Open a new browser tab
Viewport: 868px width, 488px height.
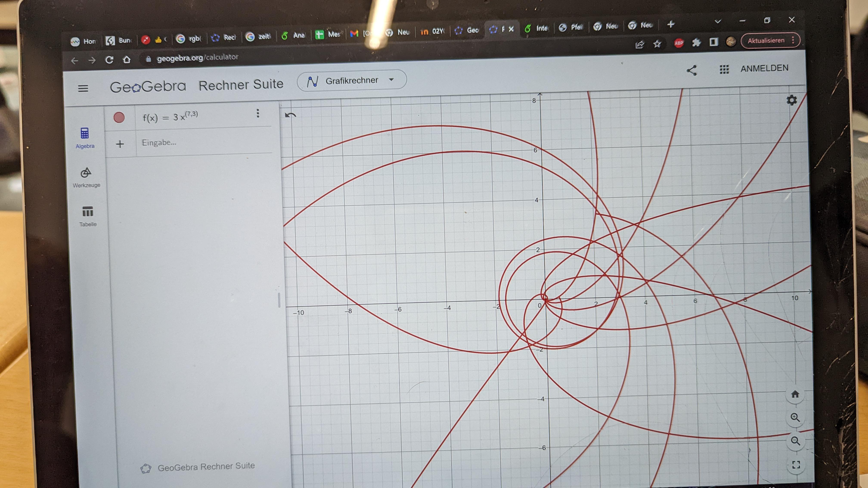click(671, 24)
